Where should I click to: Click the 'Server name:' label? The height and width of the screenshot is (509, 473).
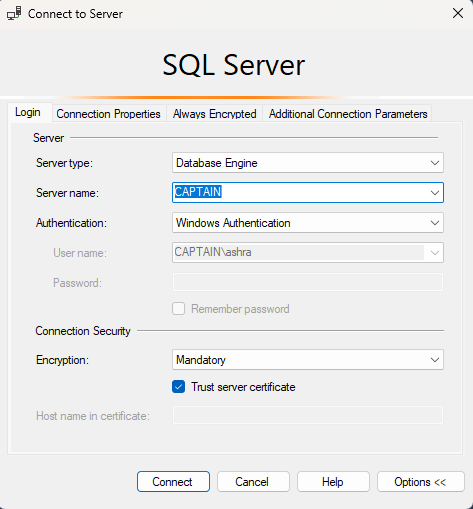click(x=67, y=193)
